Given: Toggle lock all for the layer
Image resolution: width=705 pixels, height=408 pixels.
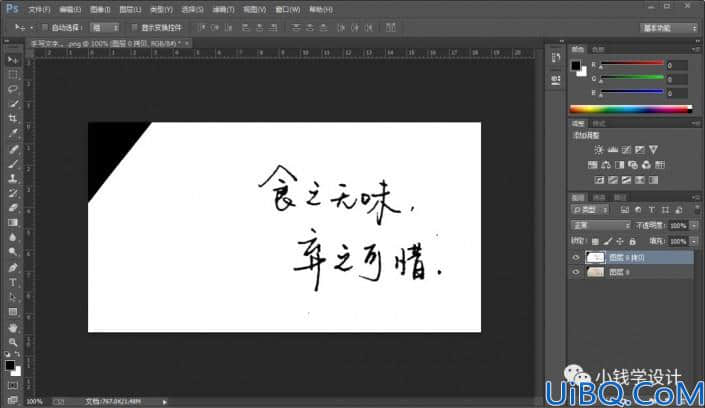Looking at the screenshot, I should (x=632, y=242).
